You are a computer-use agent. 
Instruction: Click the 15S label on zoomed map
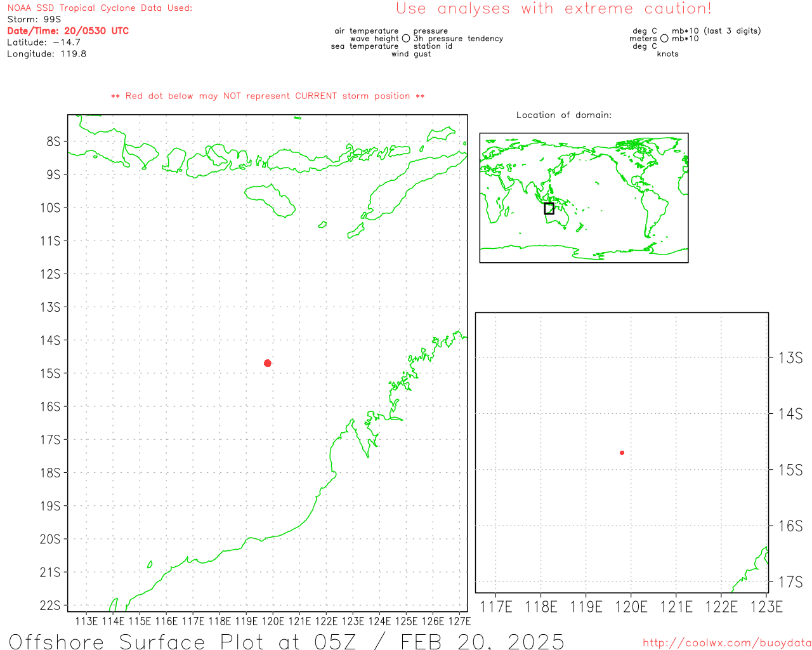tap(790, 470)
